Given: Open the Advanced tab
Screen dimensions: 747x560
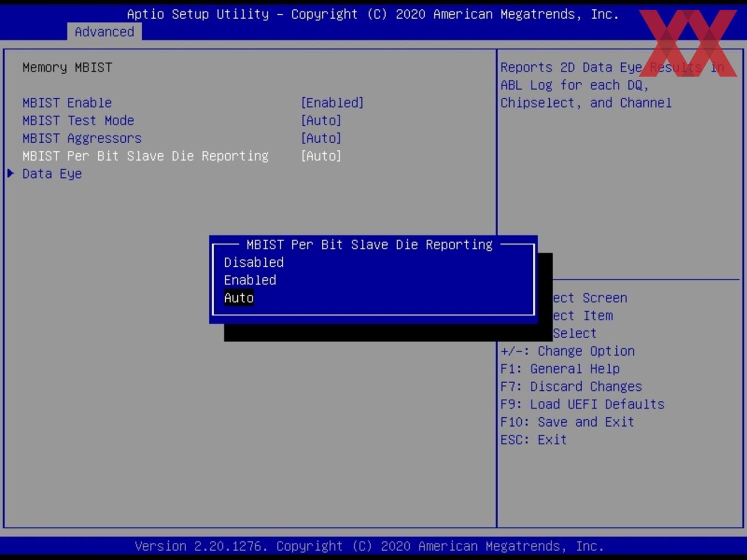Looking at the screenshot, I should pyautogui.click(x=104, y=32).
